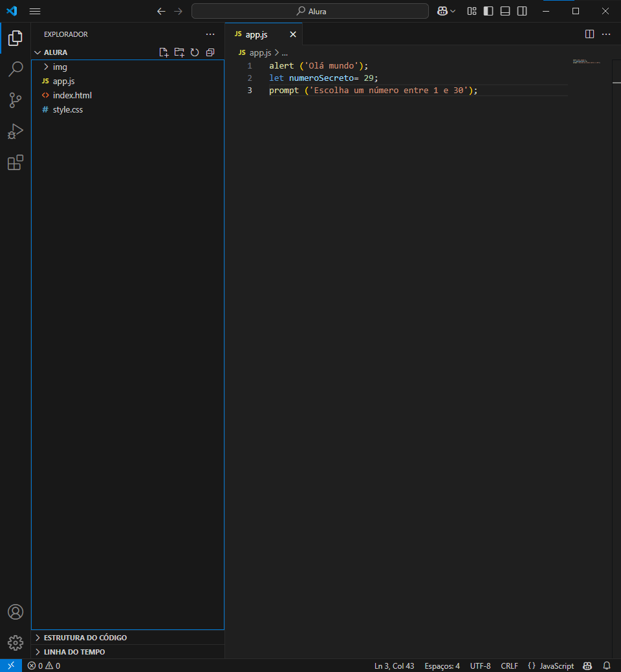621x672 pixels.
Task: Refresh the Explorer file list
Action: click(195, 52)
